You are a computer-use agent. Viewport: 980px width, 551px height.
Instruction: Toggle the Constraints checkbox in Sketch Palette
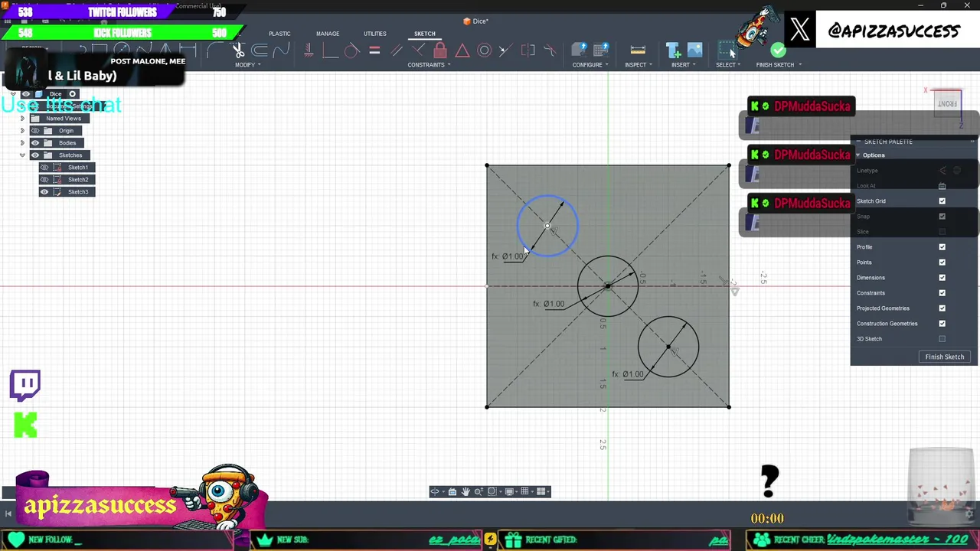point(942,293)
